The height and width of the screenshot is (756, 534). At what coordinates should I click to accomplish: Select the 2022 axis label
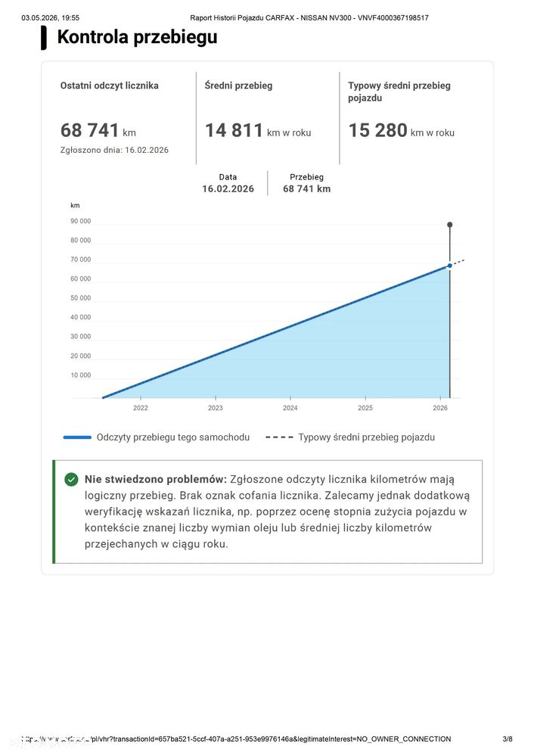[x=141, y=408]
